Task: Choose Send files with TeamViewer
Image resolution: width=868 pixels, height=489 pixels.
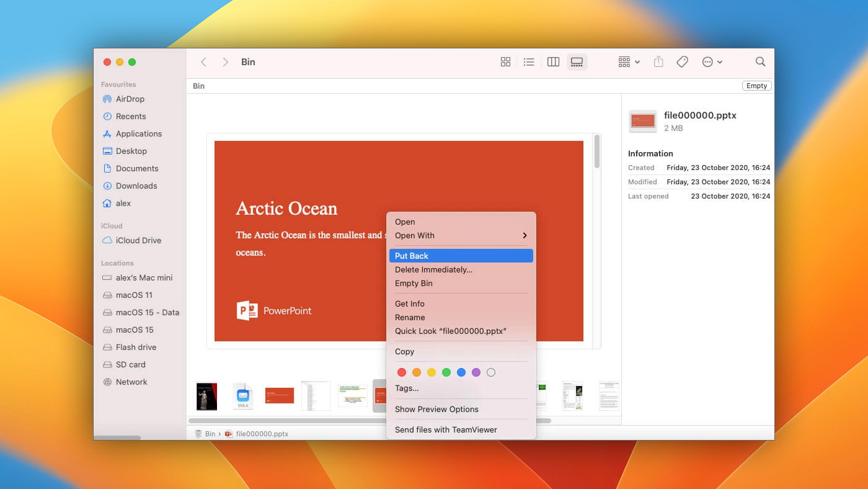Action: [x=461, y=430]
